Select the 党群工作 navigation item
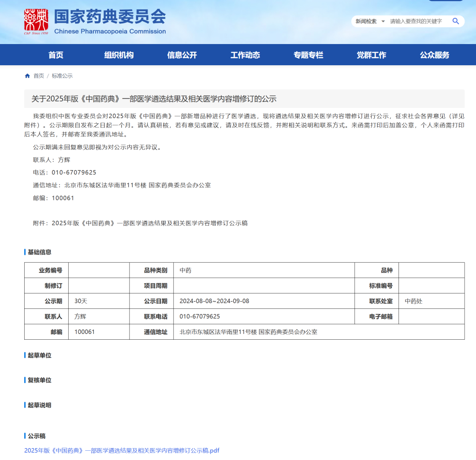 tap(371, 55)
